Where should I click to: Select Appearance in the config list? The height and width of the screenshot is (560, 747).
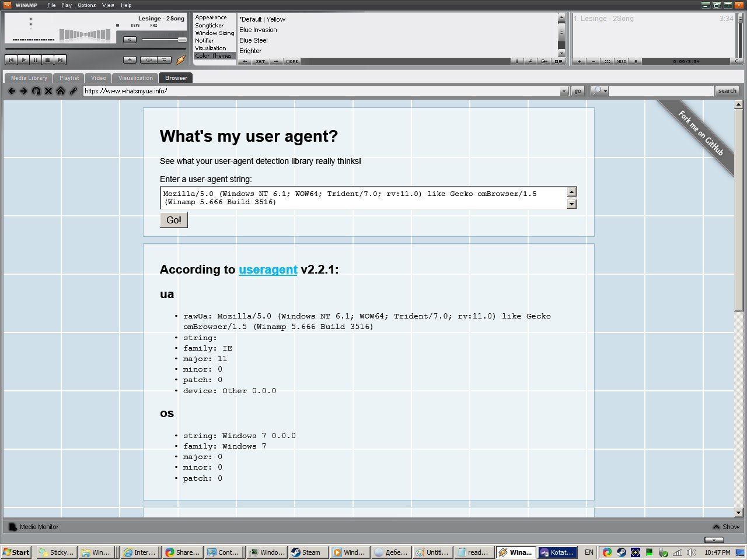211,17
